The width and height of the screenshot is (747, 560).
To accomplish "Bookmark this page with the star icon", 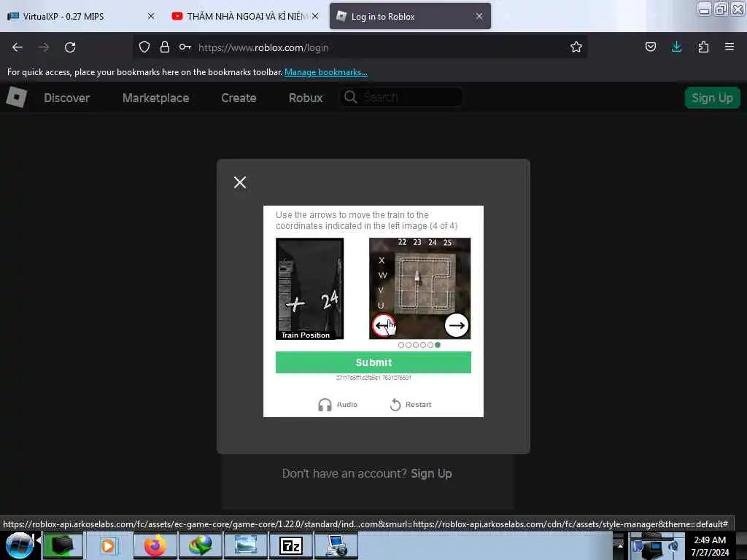I will point(576,47).
